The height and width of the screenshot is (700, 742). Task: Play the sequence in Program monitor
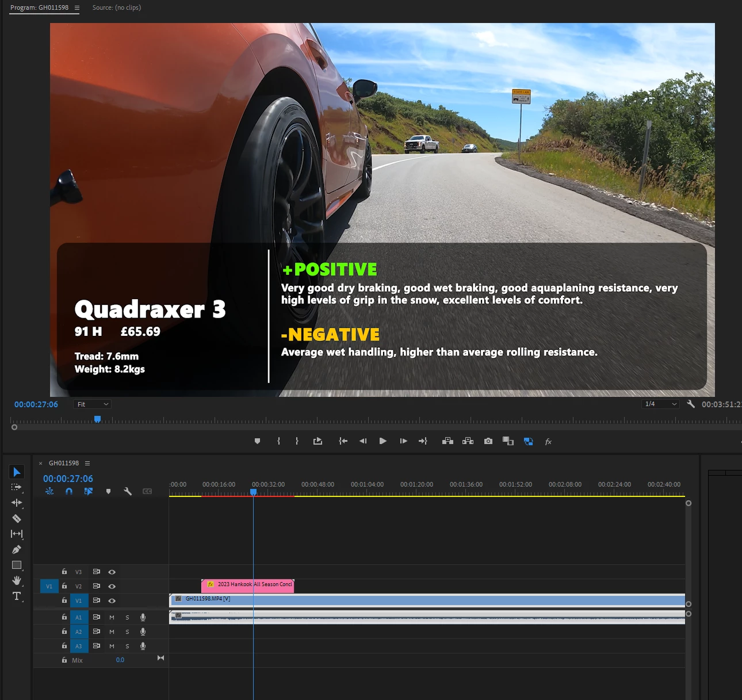(x=383, y=441)
